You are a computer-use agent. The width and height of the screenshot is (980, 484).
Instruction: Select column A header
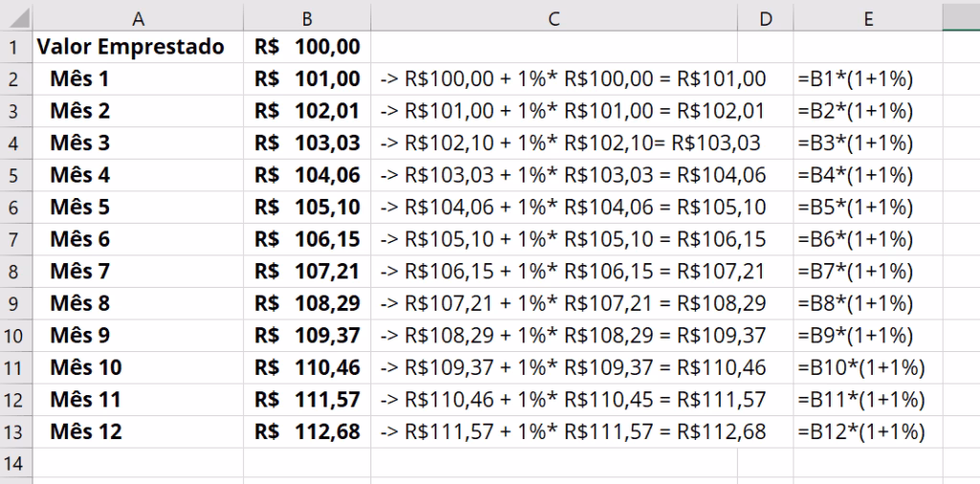[x=139, y=18]
